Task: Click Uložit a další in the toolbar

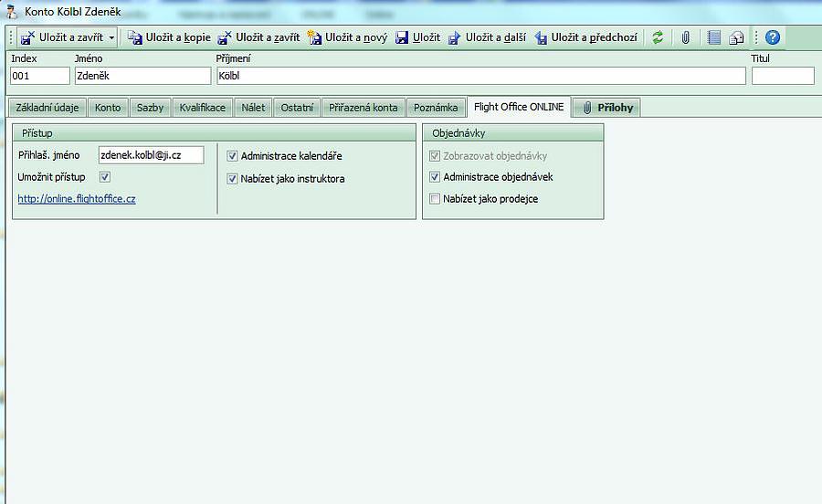Action: [486, 37]
